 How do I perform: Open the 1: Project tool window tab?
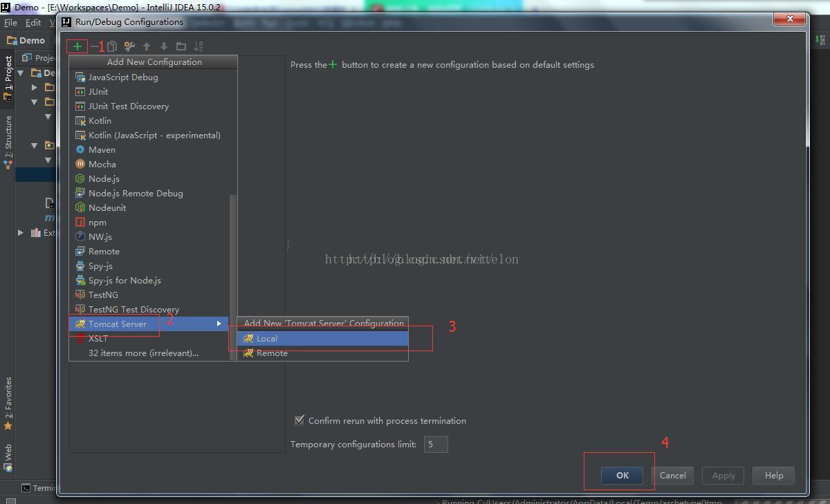8,77
